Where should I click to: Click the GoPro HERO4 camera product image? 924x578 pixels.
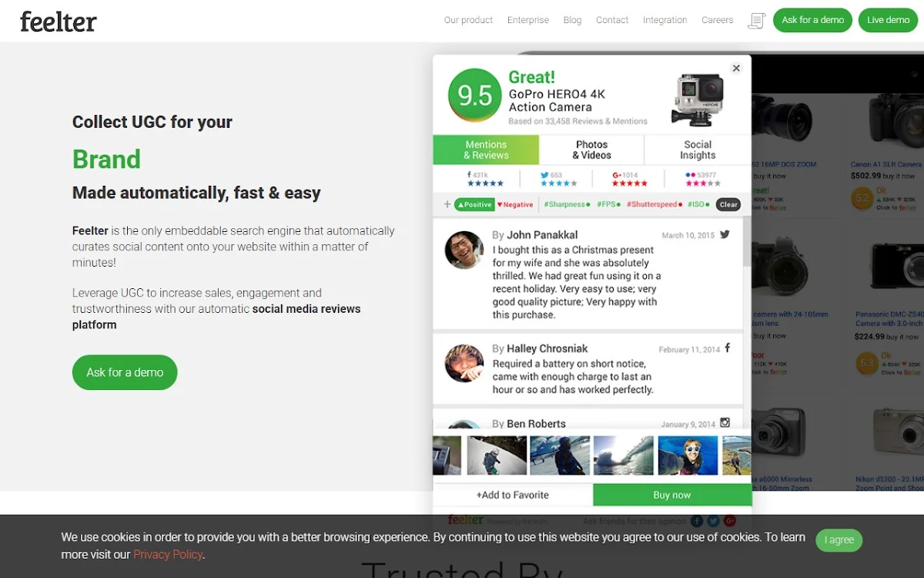pyautogui.click(x=698, y=99)
